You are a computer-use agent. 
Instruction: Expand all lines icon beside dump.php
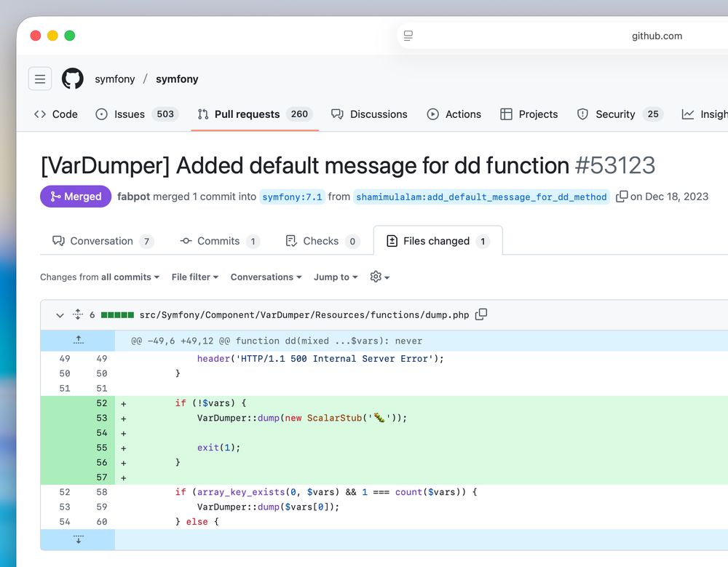pyautogui.click(x=78, y=314)
